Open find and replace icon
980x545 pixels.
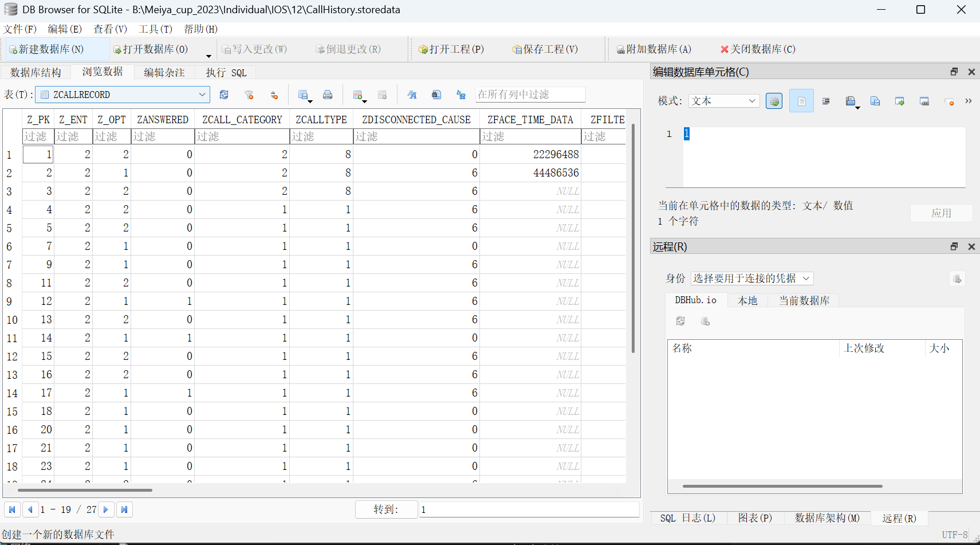461,95
